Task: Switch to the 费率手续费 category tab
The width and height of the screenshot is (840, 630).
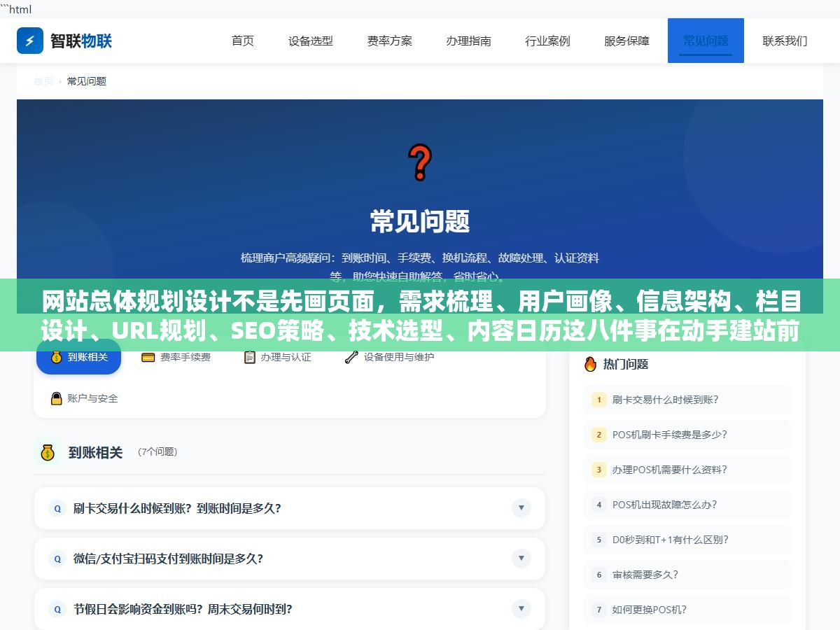Action: pos(176,357)
